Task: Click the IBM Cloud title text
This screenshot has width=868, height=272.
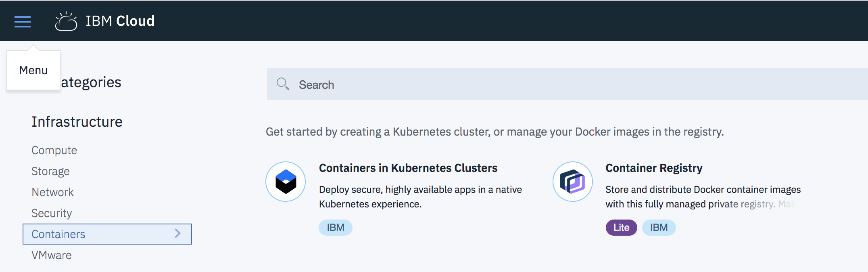Action: pyautogui.click(x=120, y=21)
